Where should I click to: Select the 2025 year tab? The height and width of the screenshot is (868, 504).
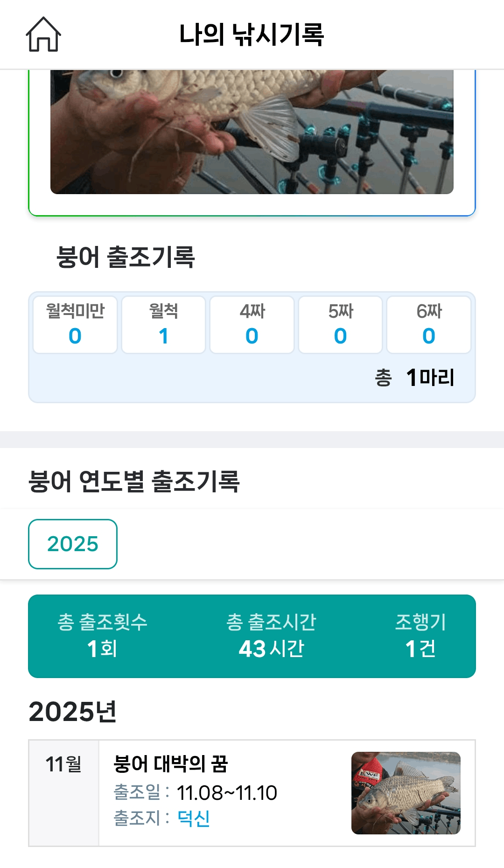point(73,544)
